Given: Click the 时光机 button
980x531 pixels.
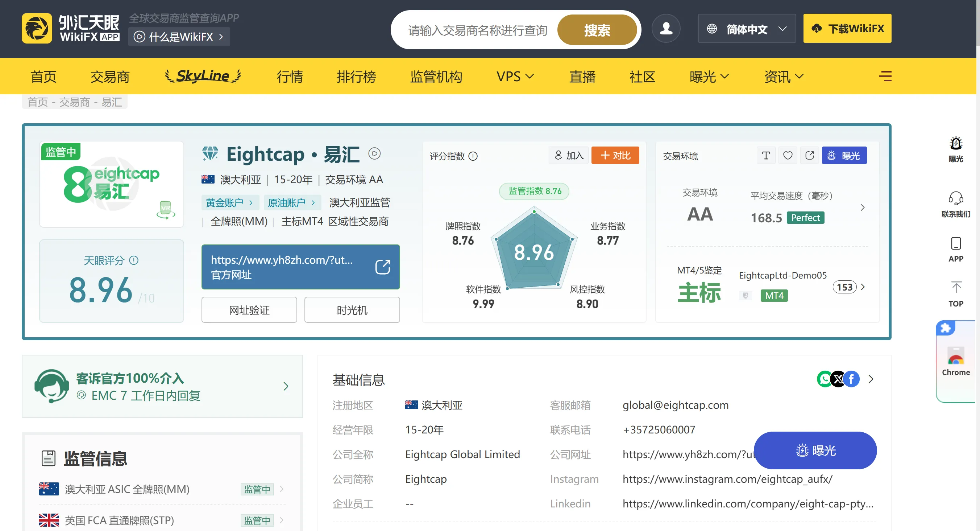Looking at the screenshot, I should pos(352,310).
